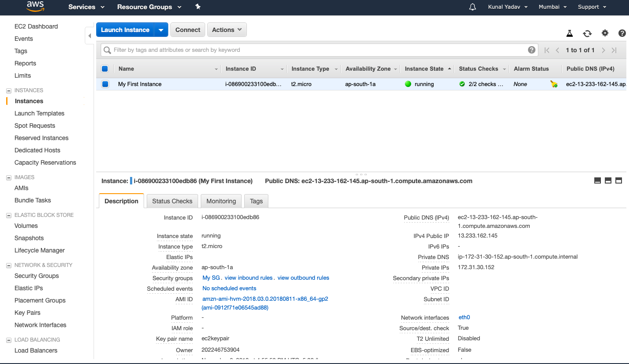Refresh the instances list
This screenshot has height=364, width=629.
pos(587,33)
